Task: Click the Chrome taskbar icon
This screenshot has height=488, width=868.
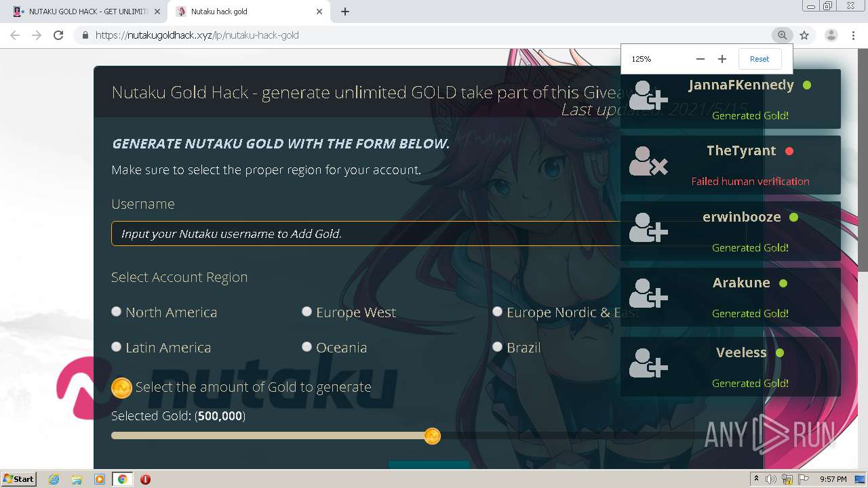Action: [x=122, y=479]
